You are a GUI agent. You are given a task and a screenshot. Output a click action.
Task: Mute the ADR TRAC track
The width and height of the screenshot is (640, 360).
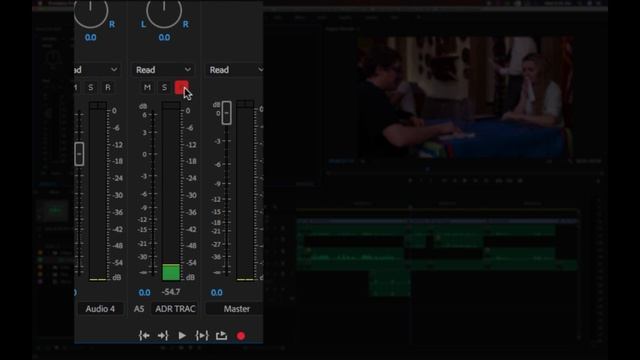pos(147,87)
